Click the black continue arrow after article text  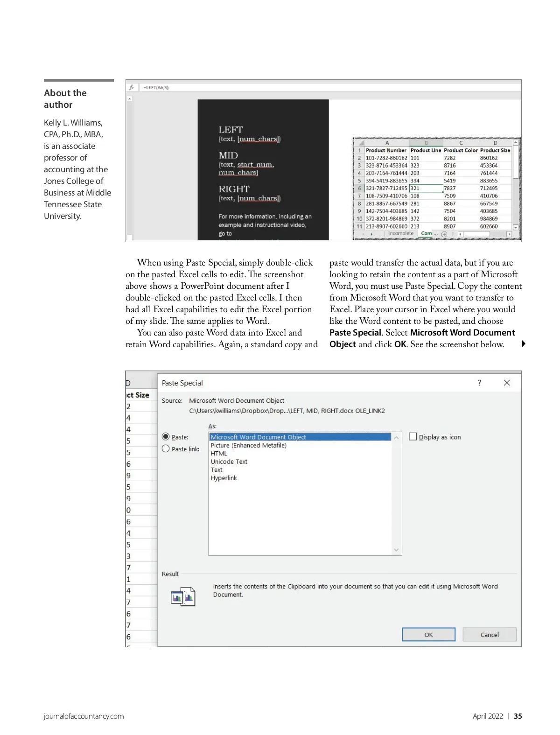tap(524, 344)
